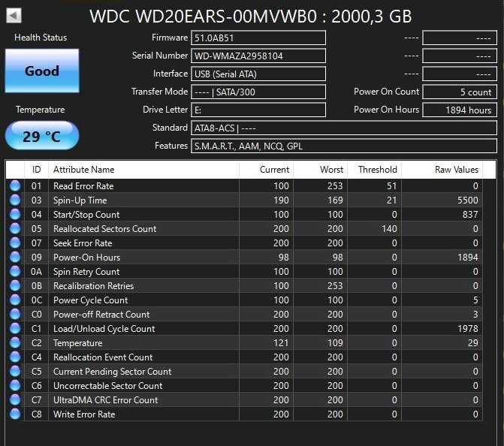Click the previous disk arrow button

(x=14, y=16)
